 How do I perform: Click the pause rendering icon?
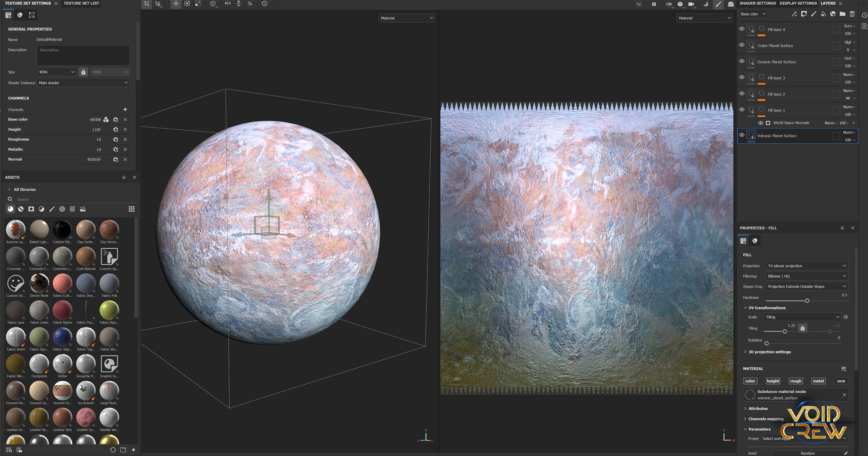(654, 4)
